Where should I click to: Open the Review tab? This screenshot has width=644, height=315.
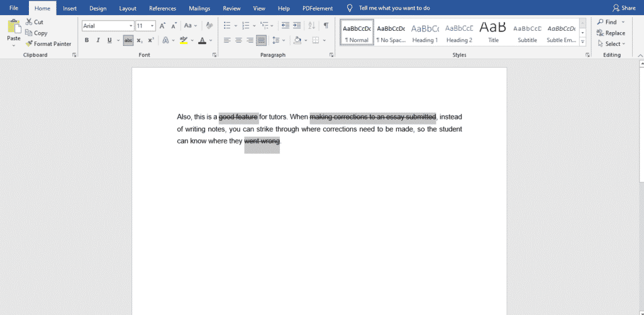coord(231,8)
